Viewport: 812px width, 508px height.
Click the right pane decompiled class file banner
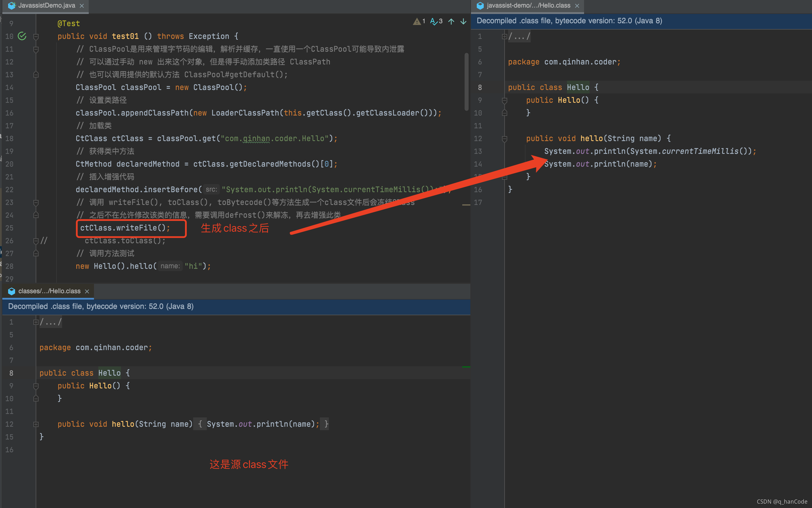tap(641, 21)
